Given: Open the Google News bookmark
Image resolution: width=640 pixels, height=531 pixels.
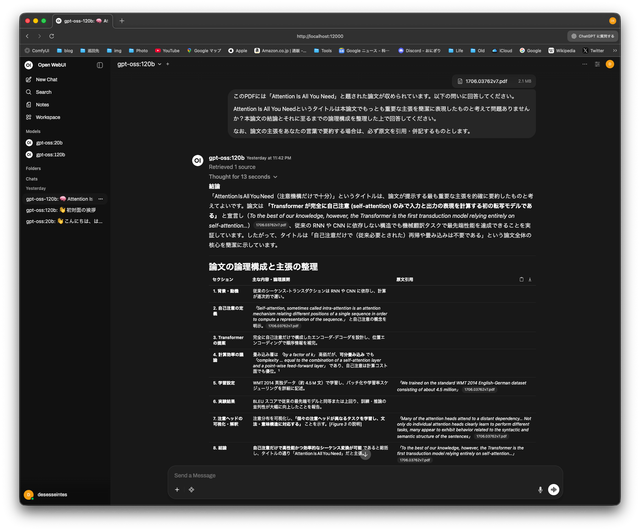Looking at the screenshot, I should point(364,51).
